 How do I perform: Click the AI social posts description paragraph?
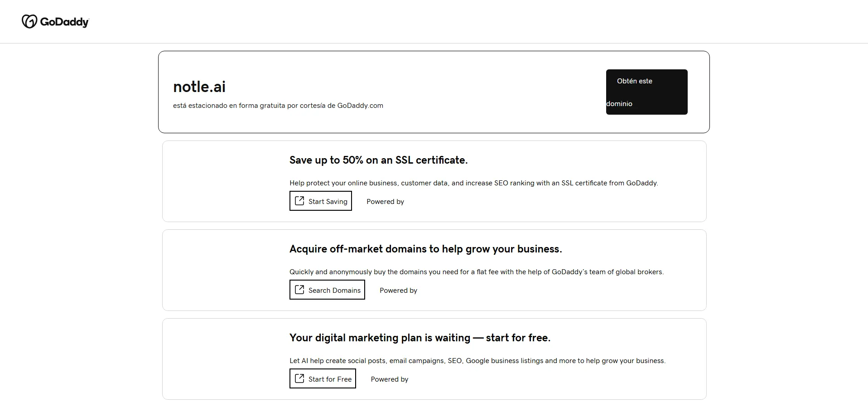click(x=477, y=361)
